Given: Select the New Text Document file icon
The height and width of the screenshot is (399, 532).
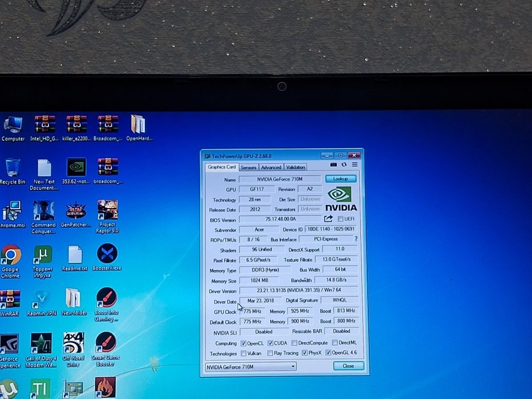Looking at the screenshot, I should [x=44, y=174].
